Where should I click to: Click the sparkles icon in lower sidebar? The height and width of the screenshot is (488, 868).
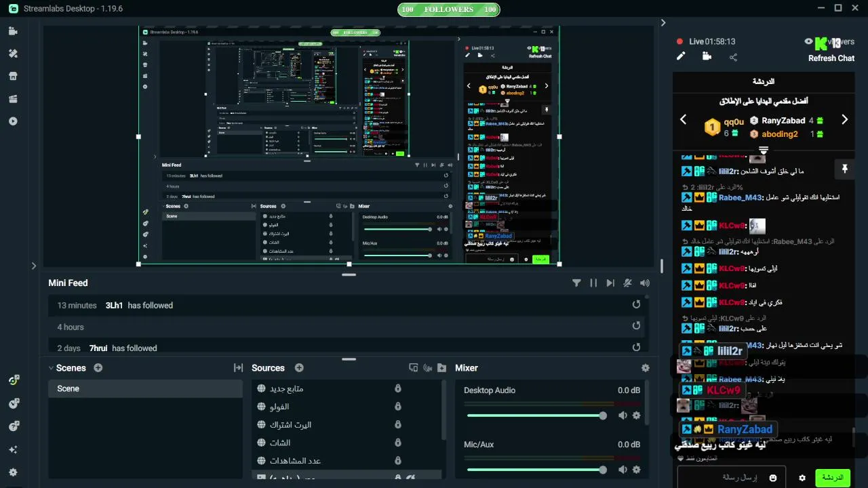[13, 449]
